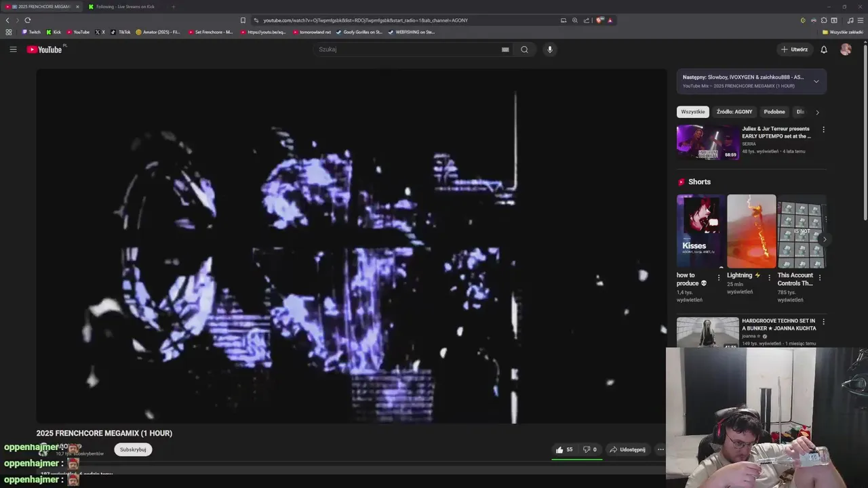Open Brave Rewards triangle icon
868x488 pixels.
tap(610, 20)
